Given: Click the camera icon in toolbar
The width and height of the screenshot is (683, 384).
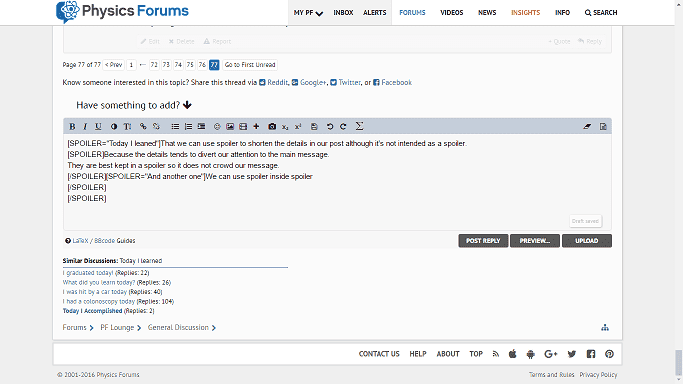Looking at the screenshot, I should 272,127.
